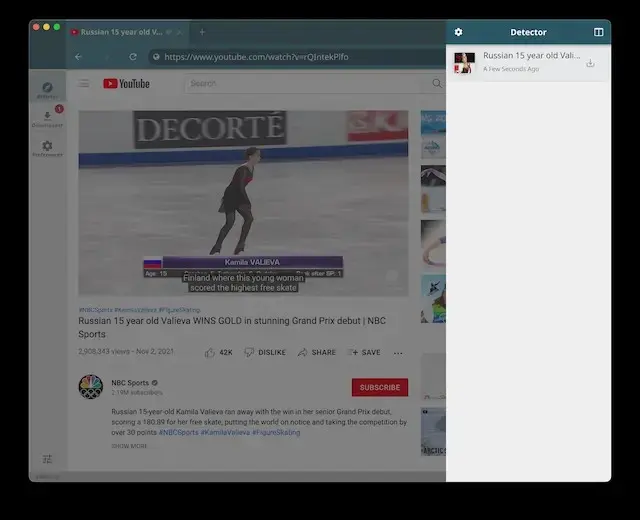Open Detector settings gear
This screenshot has width=640, height=520.
pyautogui.click(x=458, y=32)
